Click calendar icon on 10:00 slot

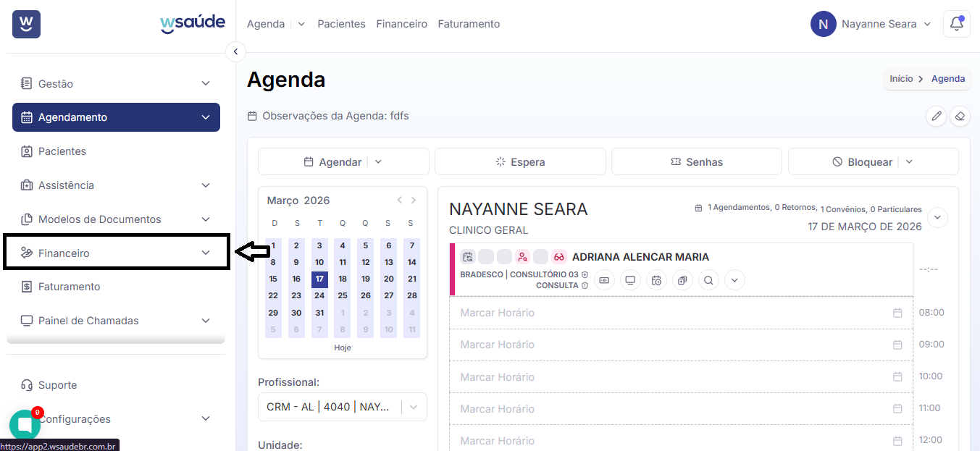click(x=897, y=376)
